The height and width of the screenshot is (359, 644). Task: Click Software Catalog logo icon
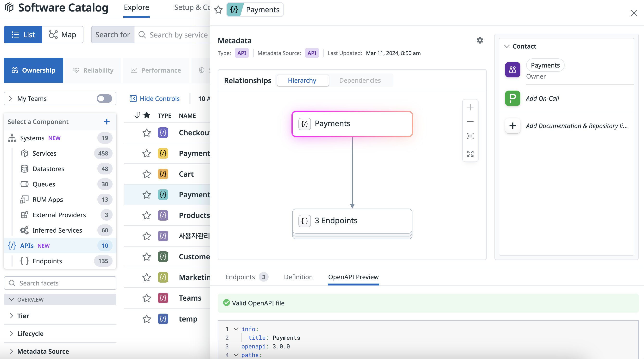coord(9,7)
